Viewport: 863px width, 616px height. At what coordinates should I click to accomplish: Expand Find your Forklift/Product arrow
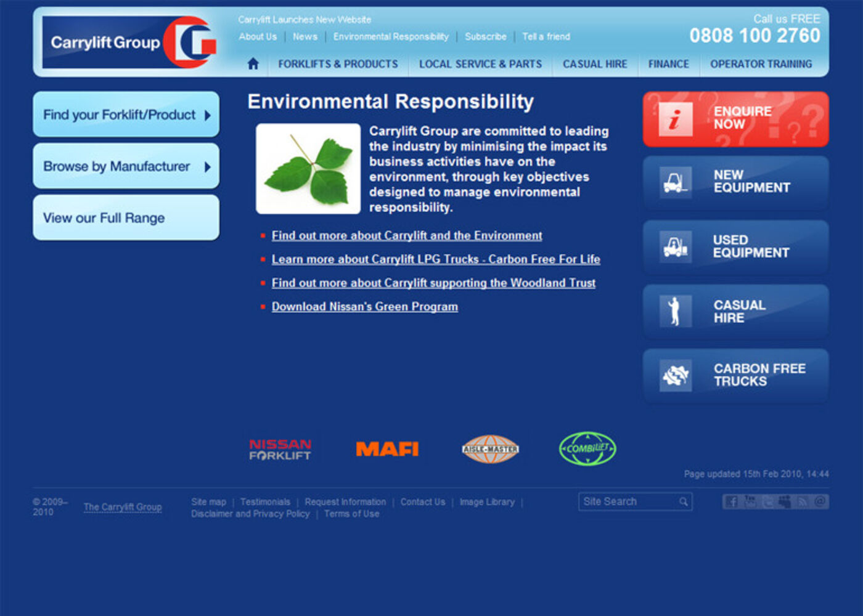tap(208, 115)
